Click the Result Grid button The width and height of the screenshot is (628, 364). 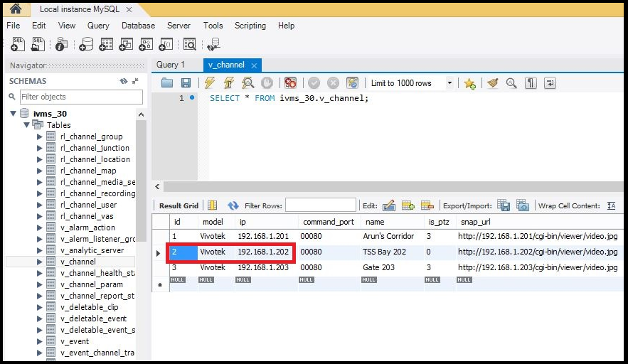click(179, 205)
